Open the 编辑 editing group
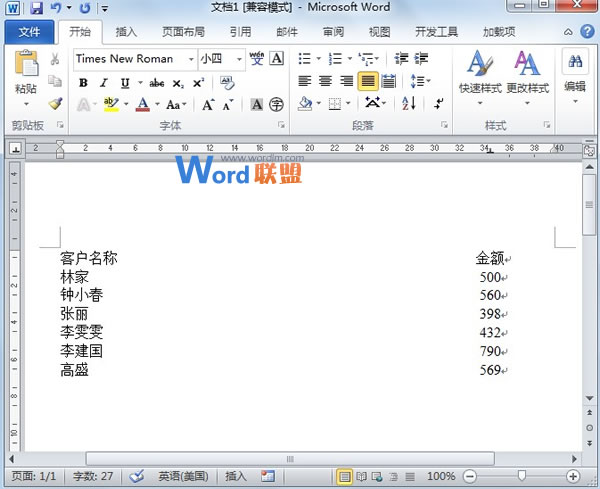 575,77
